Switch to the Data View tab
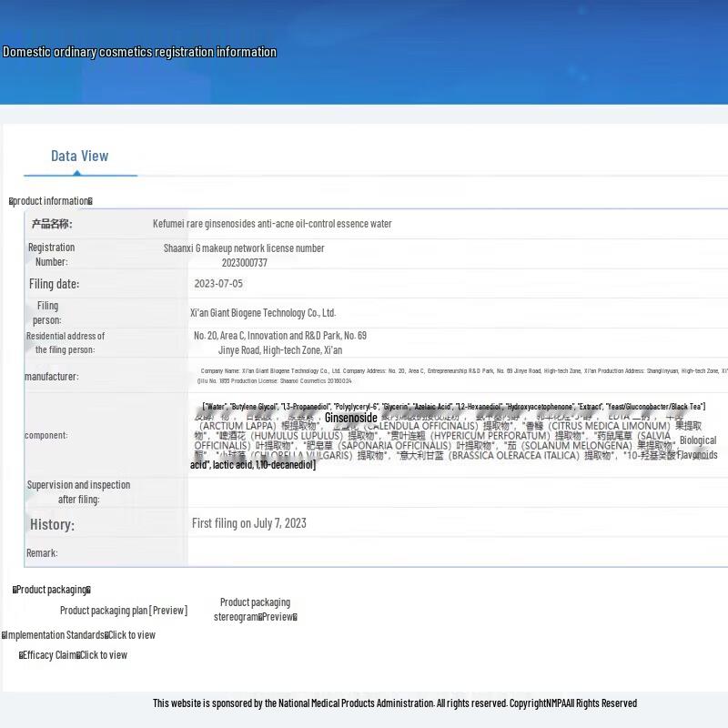This screenshot has width=728, height=728. pyautogui.click(x=79, y=156)
